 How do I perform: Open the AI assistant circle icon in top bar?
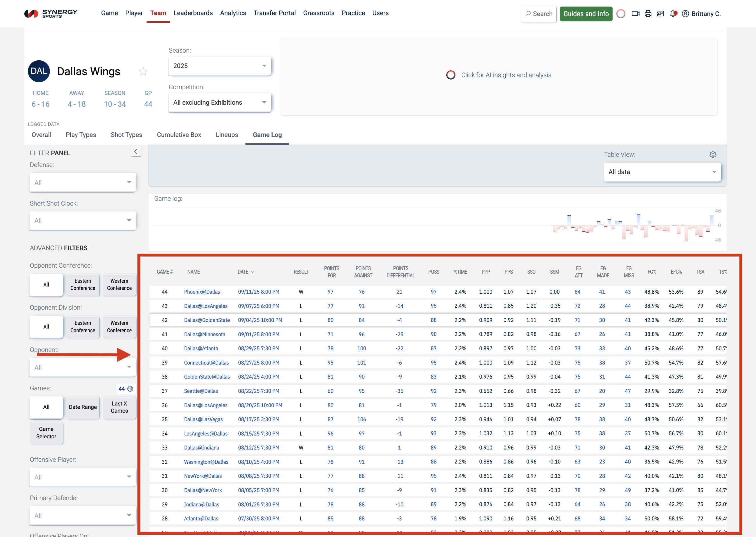click(x=621, y=13)
